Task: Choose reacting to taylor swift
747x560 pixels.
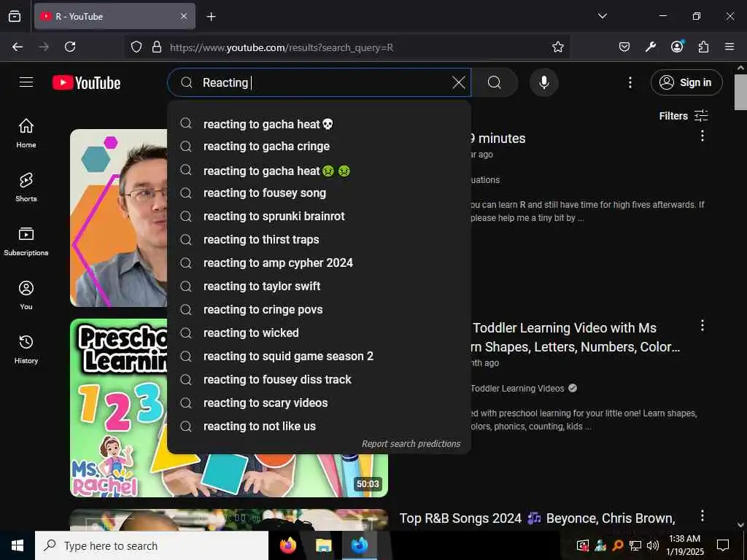Action: [320, 286]
